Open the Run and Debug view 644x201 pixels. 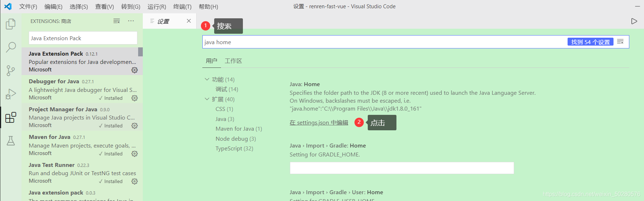[11, 94]
